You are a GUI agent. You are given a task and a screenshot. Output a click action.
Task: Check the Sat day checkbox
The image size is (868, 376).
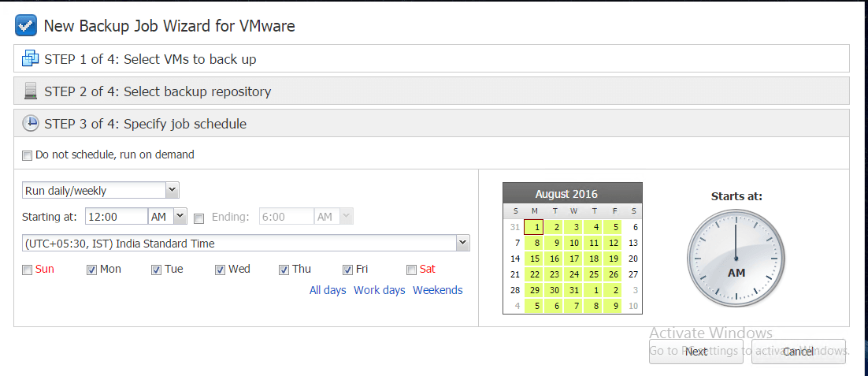(411, 270)
